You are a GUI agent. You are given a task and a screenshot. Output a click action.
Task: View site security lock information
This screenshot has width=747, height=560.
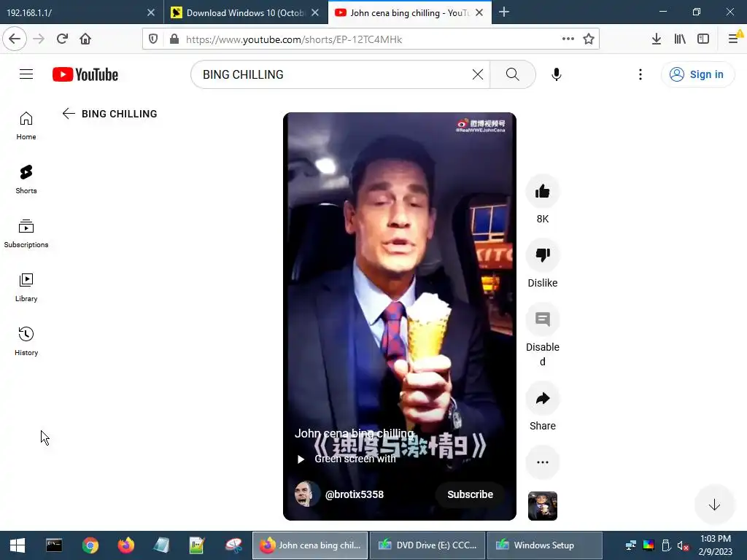pyautogui.click(x=174, y=39)
